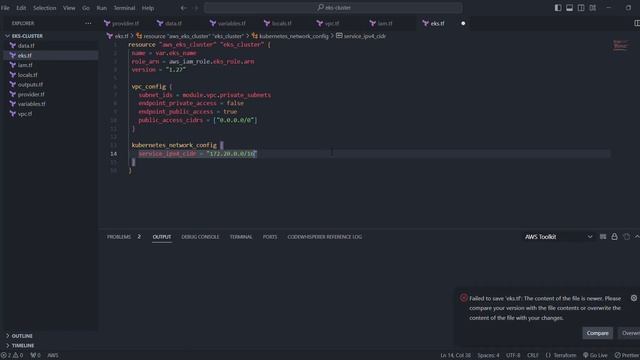Viewport: 640px width, 360px height.
Task: Open the AWS Toolkit output channel dropdown
Action: click(558, 237)
